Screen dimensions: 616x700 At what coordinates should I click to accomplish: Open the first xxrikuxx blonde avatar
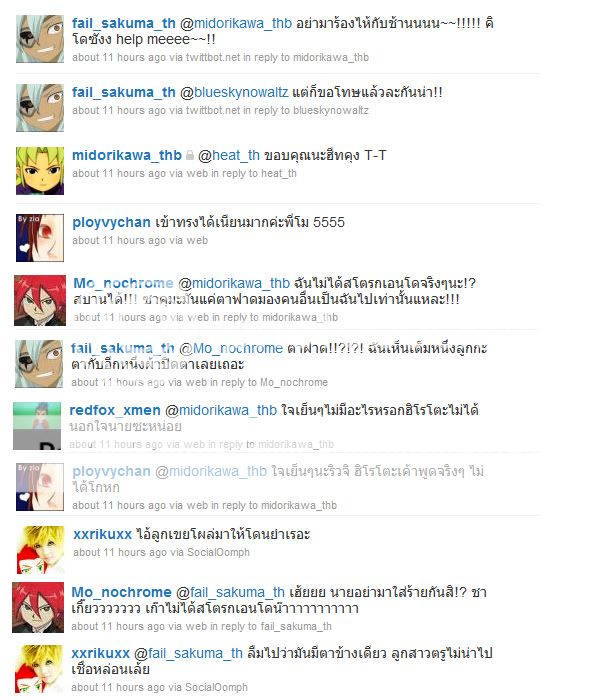[x=41, y=550]
